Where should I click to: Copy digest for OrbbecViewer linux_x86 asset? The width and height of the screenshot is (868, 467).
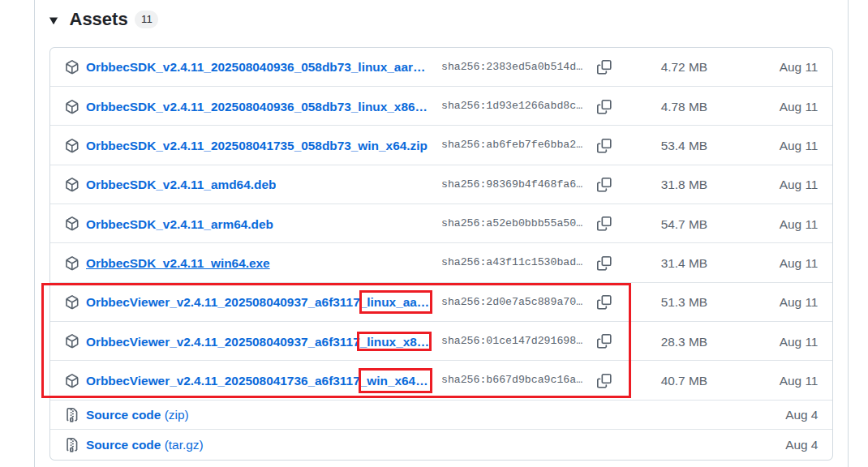[x=604, y=341]
